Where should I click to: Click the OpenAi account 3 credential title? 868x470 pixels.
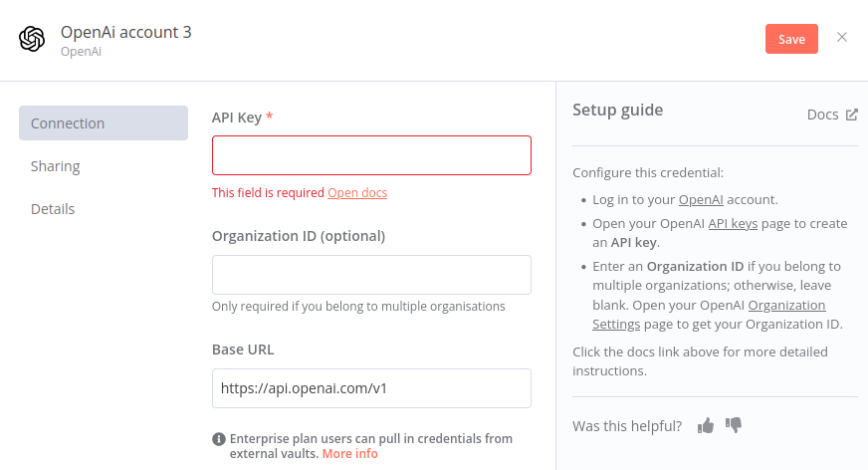125,32
